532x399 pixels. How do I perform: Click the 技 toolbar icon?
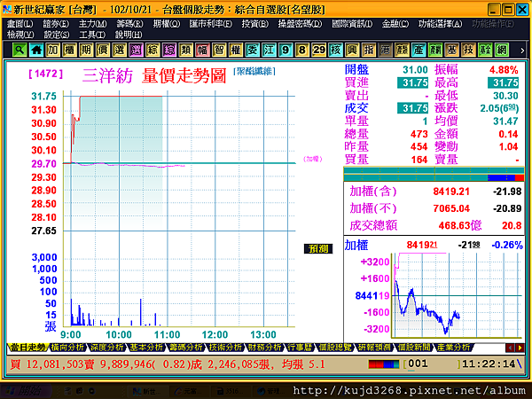pyautogui.click(x=468, y=51)
